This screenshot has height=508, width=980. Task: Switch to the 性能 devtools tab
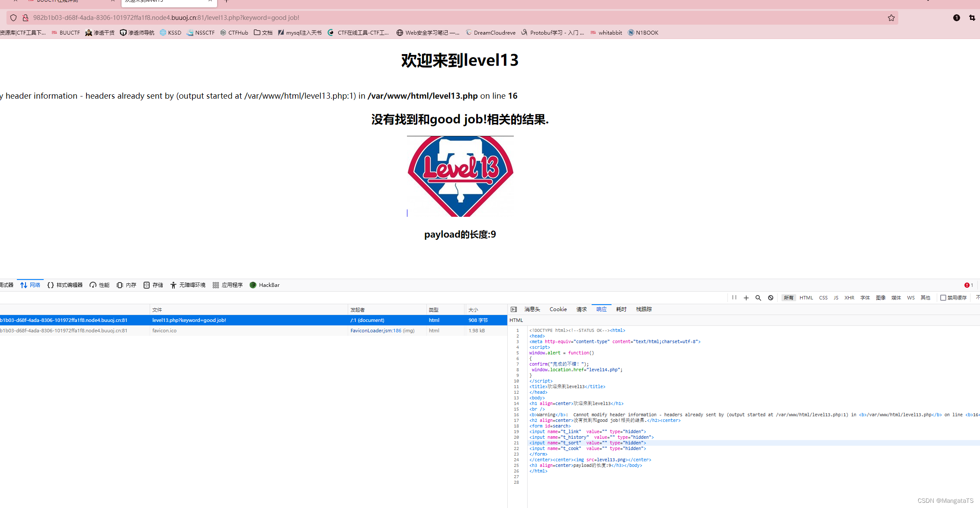[x=99, y=285]
